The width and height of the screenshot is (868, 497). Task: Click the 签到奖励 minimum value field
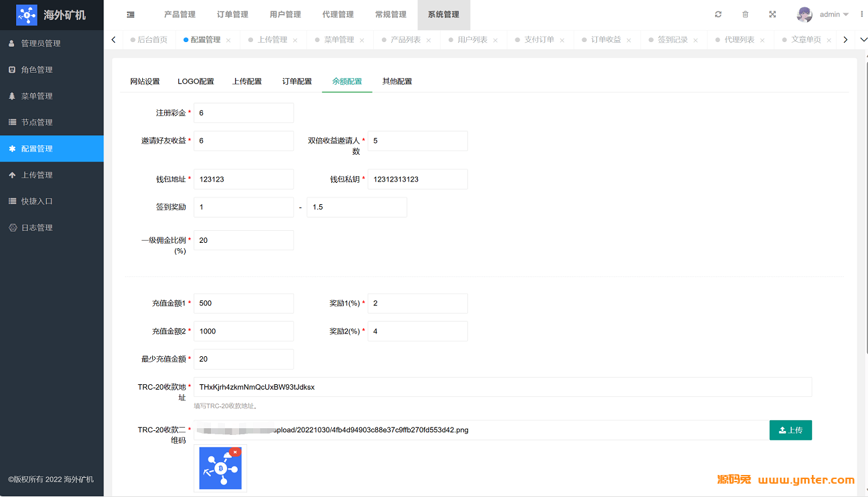pyautogui.click(x=244, y=207)
